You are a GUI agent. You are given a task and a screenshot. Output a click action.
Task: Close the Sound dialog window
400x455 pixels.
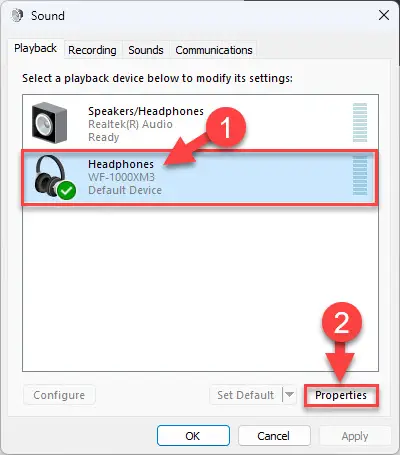(x=384, y=15)
